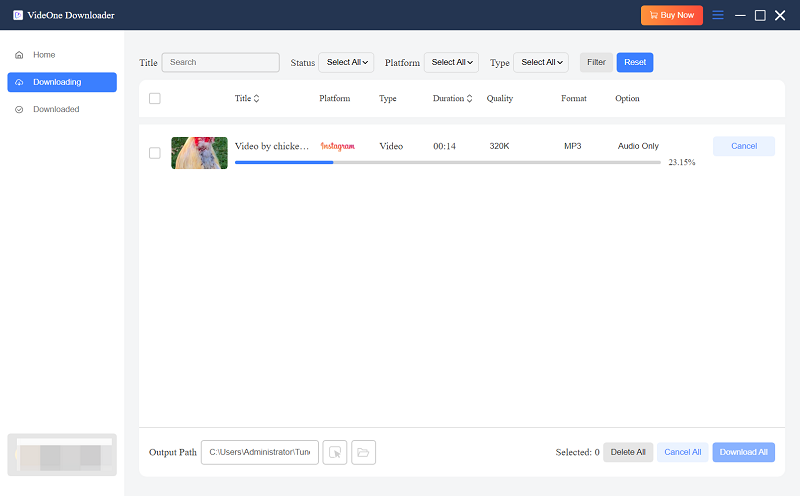The image size is (800, 496).
Task: Click the VideOne Downloader logo icon
Action: pos(18,15)
